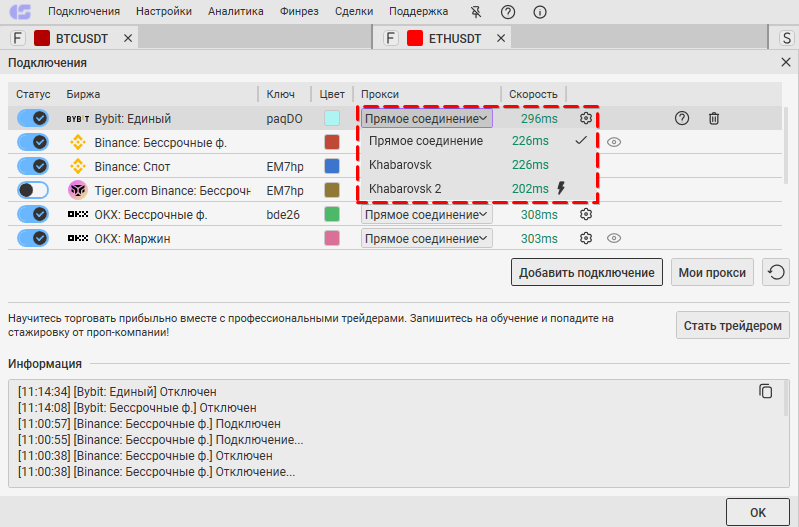Click the Binance logo in Бессрочные ф. row
Viewport: 799px width, 527px height.
point(78,142)
